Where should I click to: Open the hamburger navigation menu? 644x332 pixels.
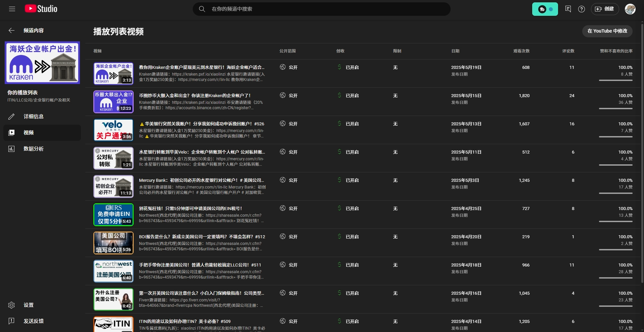pos(12,9)
